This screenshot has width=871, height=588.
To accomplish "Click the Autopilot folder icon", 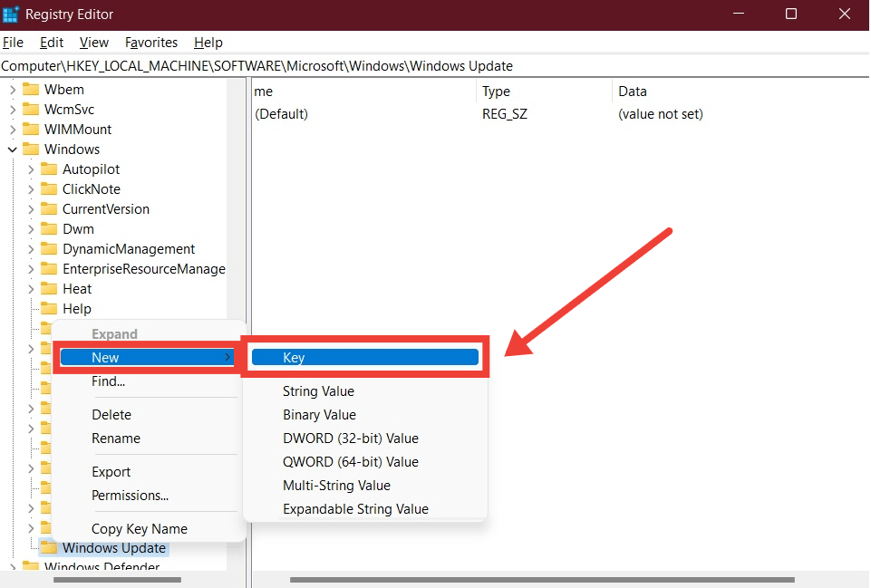I will tap(49, 169).
